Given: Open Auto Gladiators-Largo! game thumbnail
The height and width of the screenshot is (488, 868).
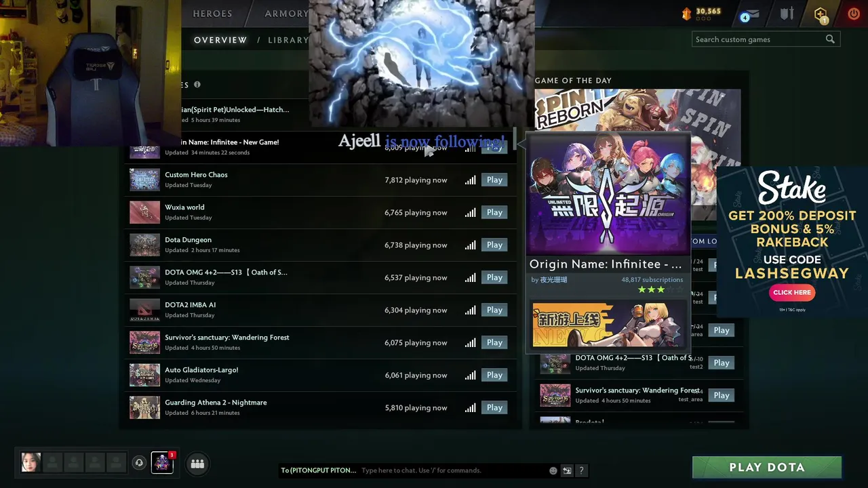Looking at the screenshot, I should [x=144, y=375].
